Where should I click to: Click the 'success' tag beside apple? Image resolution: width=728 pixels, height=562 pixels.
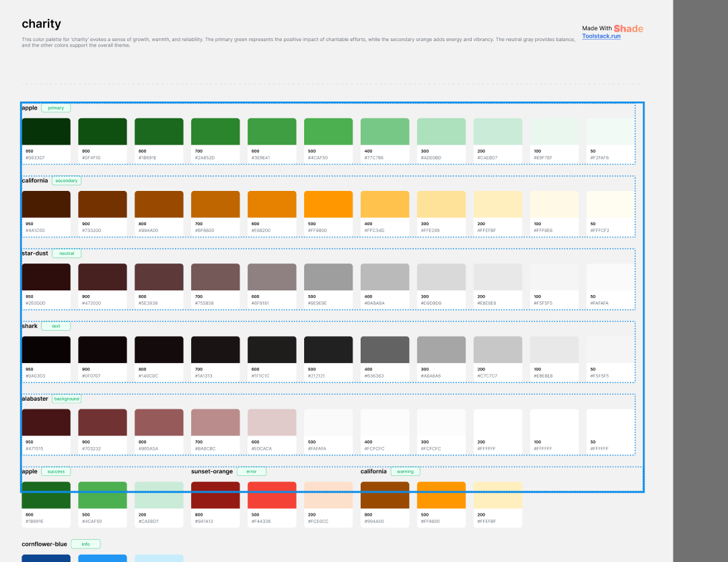point(56,471)
